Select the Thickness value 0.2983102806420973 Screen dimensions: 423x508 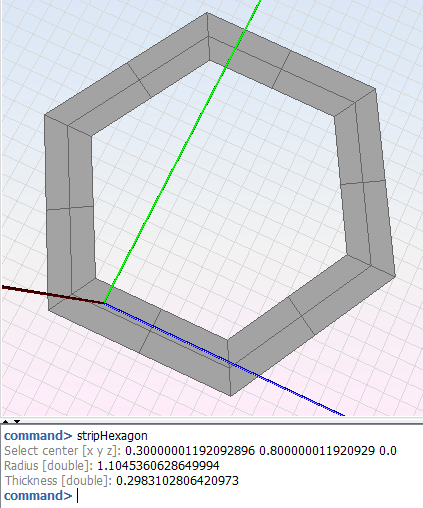coord(177,481)
